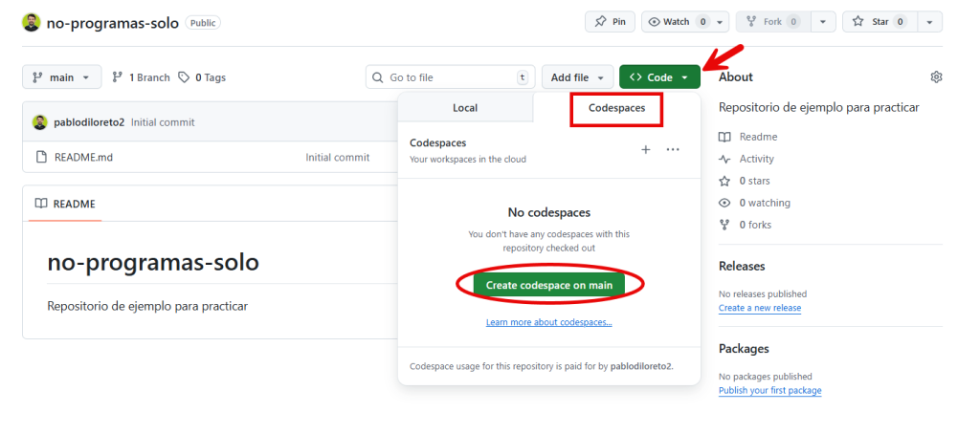Select the Codespaces tab
The image size is (980, 434).
pyautogui.click(x=616, y=109)
